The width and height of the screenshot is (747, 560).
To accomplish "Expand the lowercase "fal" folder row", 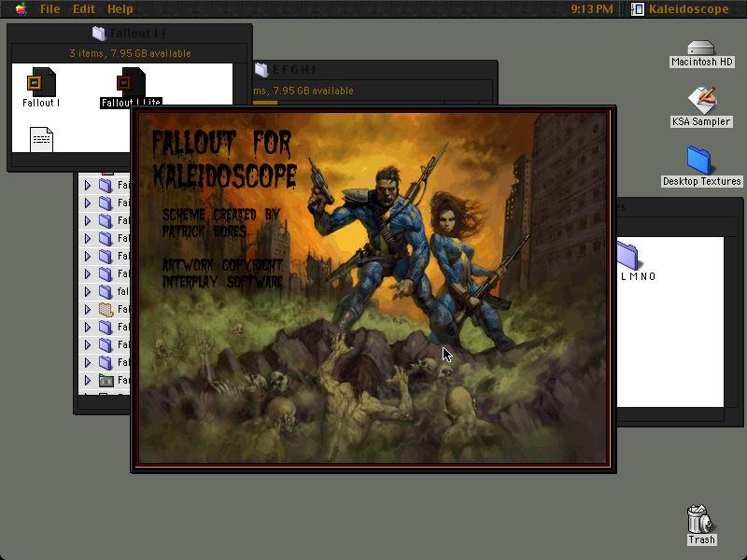I will coord(88,291).
